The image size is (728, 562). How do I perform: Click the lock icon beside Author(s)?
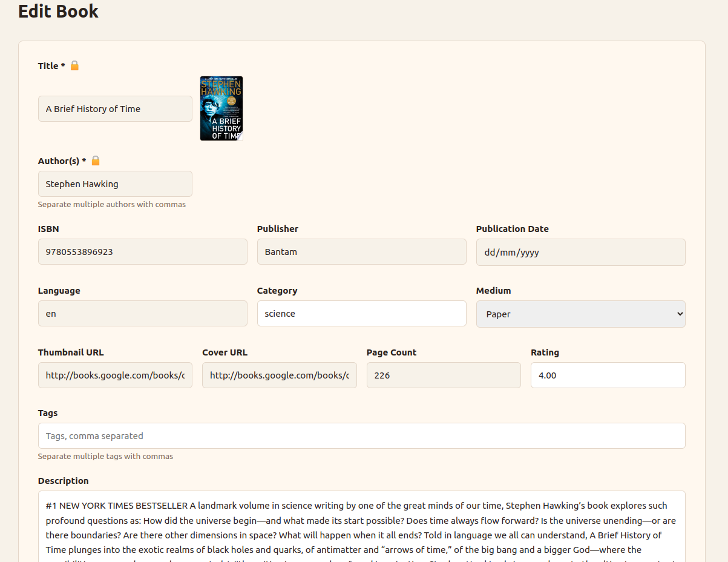(96, 160)
